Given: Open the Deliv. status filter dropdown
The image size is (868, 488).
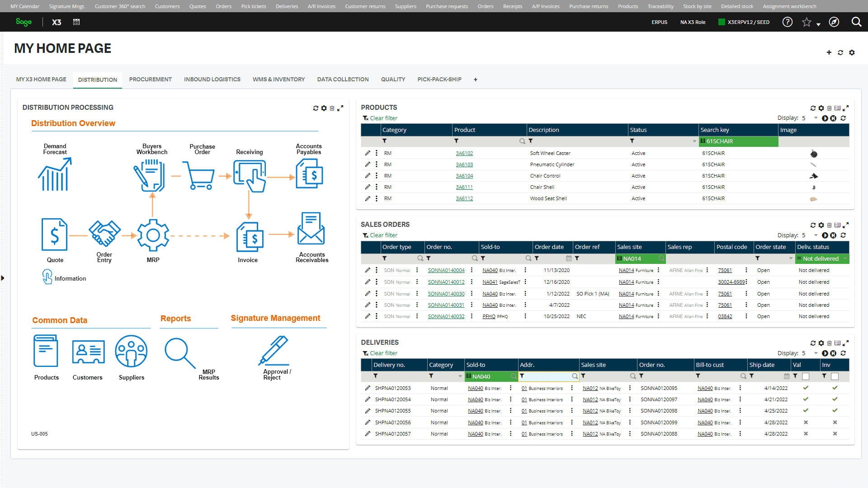Looking at the screenshot, I should (845, 258).
